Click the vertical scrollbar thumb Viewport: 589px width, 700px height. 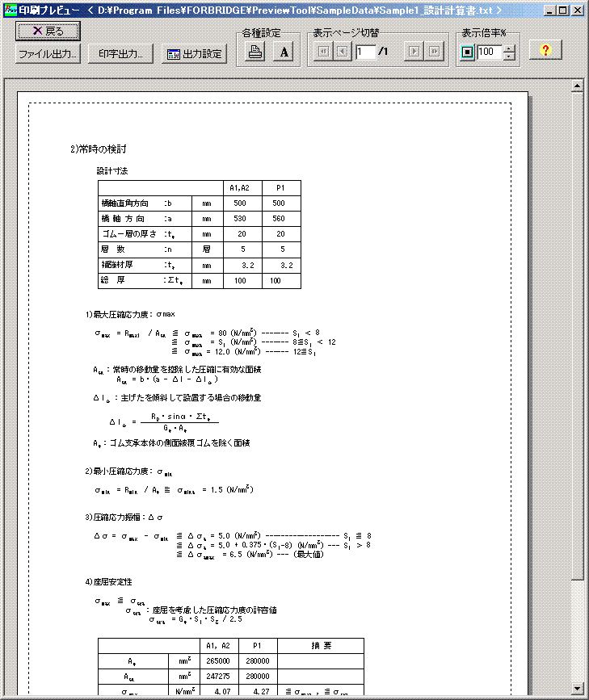pos(578,336)
